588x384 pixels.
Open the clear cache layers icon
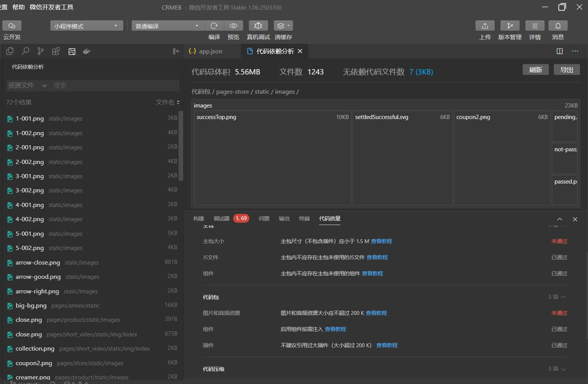coord(283,26)
